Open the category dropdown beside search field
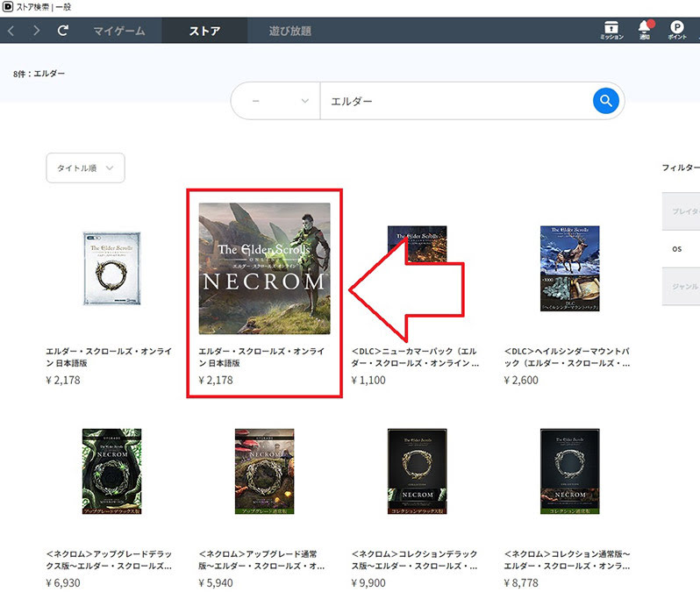The image size is (700, 592). click(x=276, y=101)
